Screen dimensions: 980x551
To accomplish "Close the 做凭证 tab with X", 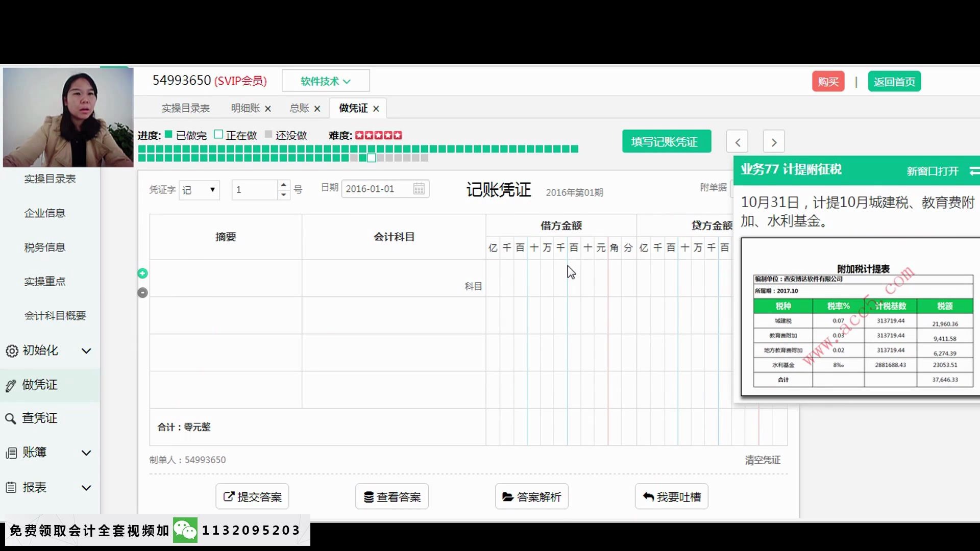I will (376, 109).
